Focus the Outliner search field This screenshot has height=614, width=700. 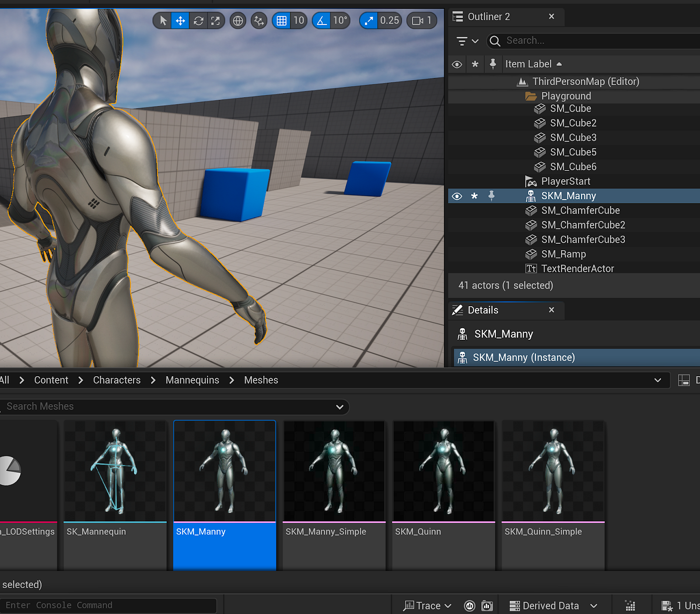[x=595, y=41]
